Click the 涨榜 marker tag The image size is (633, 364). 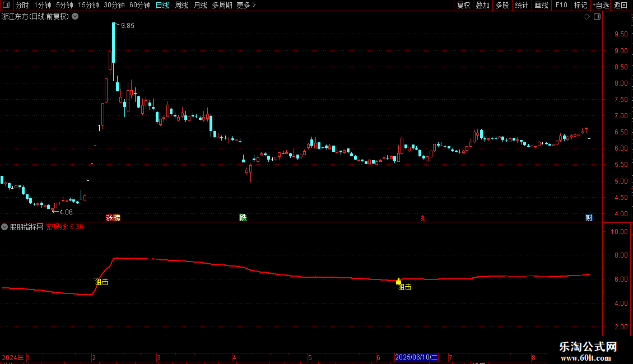click(x=113, y=217)
